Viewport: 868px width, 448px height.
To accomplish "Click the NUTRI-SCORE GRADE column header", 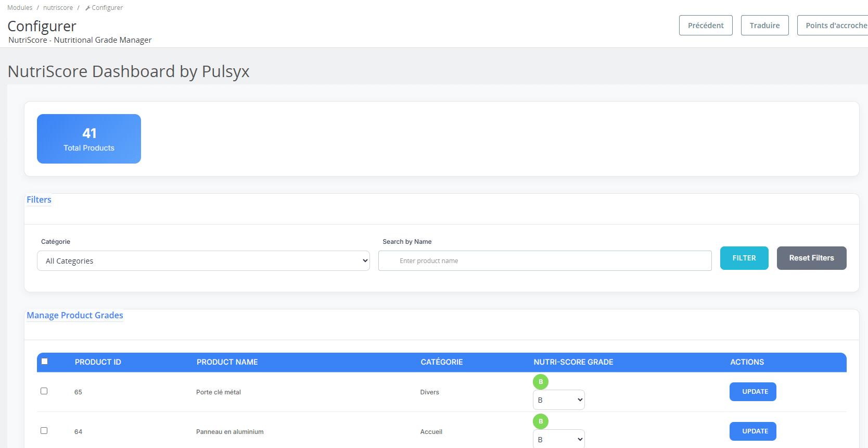I will [x=573, y=362].
